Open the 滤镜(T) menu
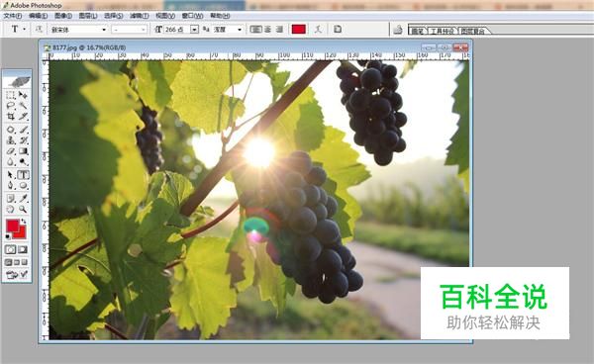594x364 pixels. point(140,16)
